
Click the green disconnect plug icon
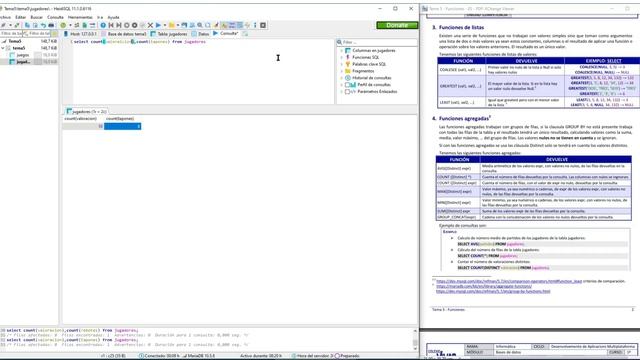[17, 25]
